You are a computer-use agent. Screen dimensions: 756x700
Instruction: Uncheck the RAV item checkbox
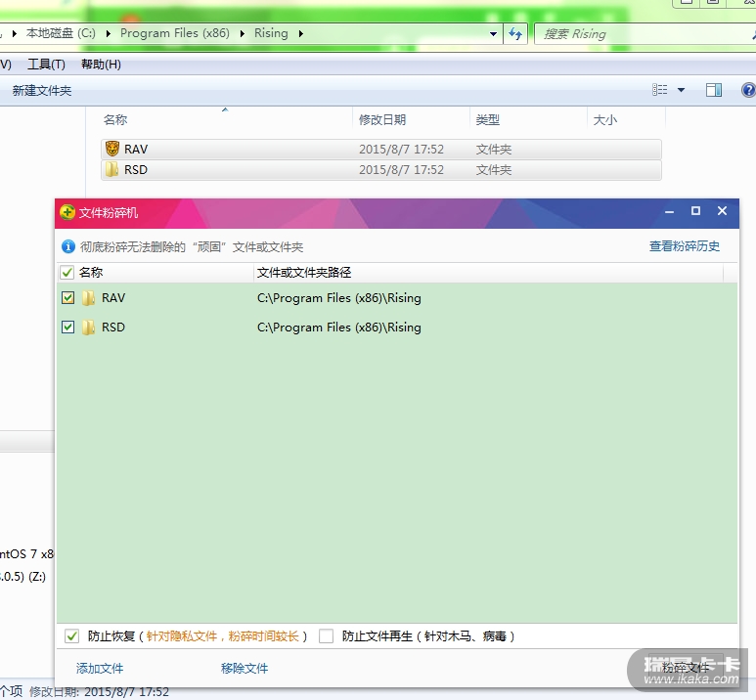[x=68, y=298]
